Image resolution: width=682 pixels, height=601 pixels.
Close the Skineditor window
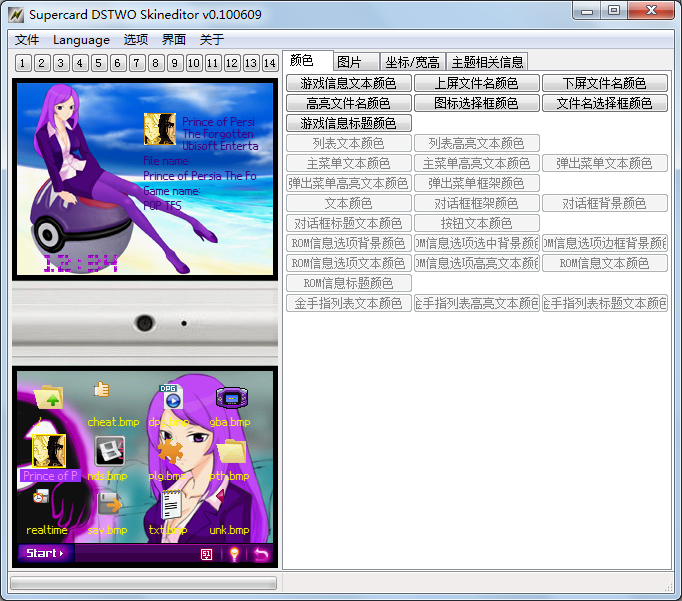(651, 10)
